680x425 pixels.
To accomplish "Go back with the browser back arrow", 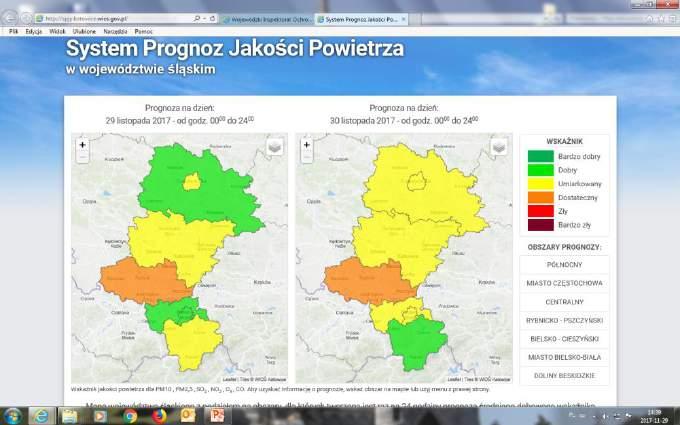I will (x=10, y=18).
